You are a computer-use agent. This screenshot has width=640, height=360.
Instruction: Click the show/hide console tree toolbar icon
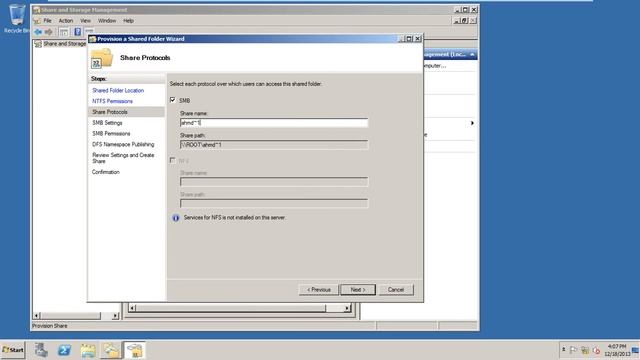coord(64,31)
